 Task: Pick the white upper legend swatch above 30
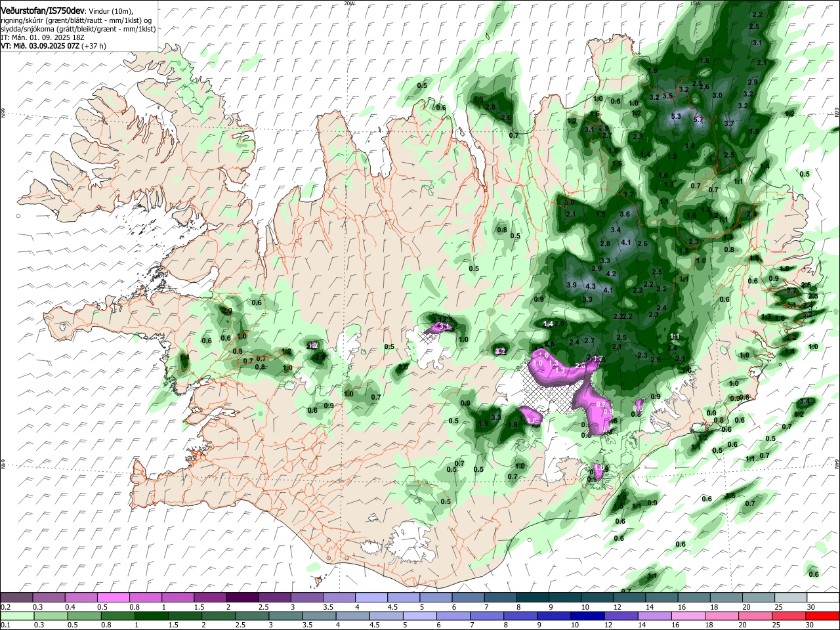click(823, 598)
